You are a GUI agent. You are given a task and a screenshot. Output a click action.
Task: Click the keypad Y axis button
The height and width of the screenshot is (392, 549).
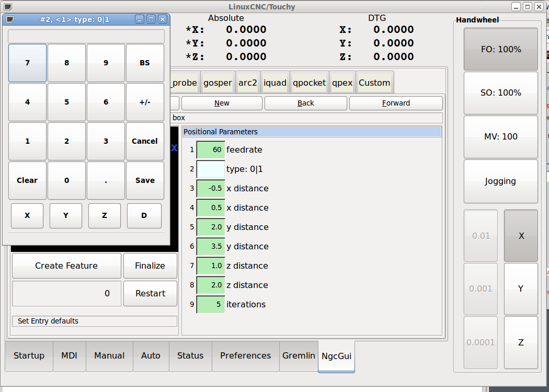66,215
